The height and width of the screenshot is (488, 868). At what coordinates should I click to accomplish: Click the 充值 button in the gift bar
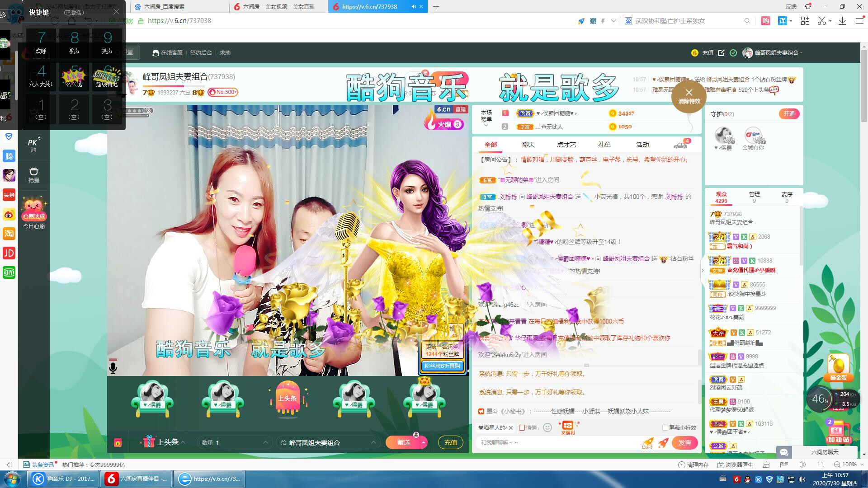[x=450, y=443]
